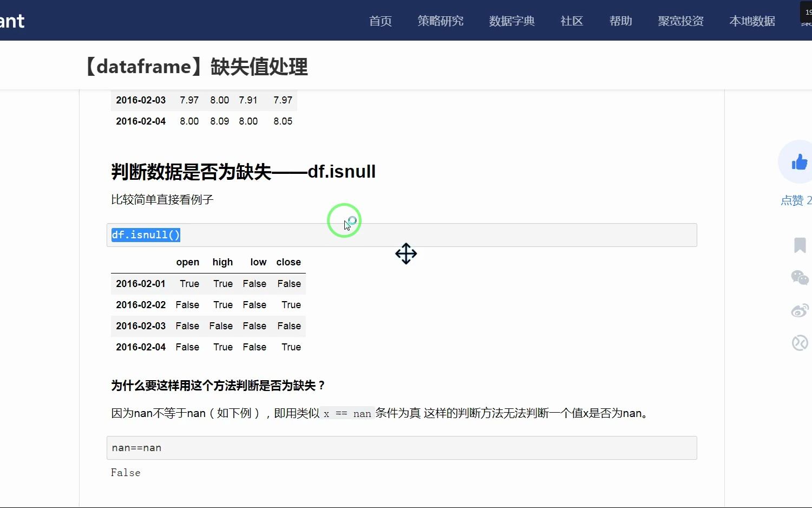
Task: Click the green loading spinner circle
Action: coord(344,220)
